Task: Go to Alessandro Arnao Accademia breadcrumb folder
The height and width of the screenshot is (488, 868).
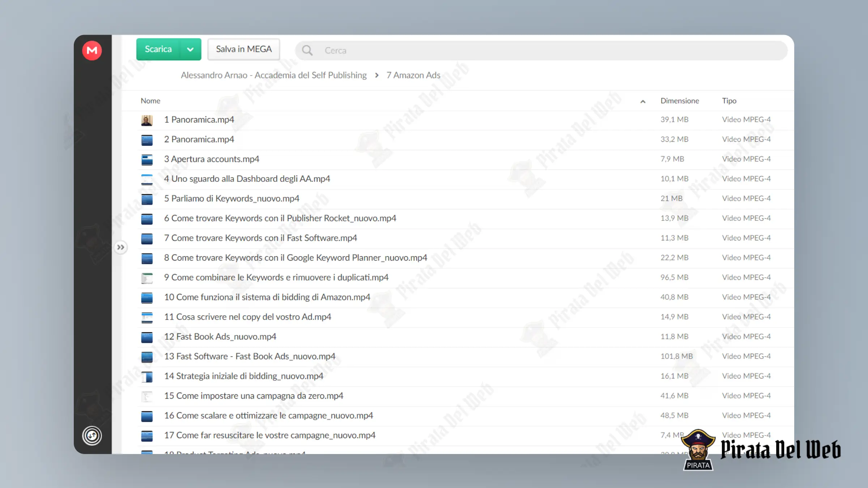Action: click(x=274, y=75)
